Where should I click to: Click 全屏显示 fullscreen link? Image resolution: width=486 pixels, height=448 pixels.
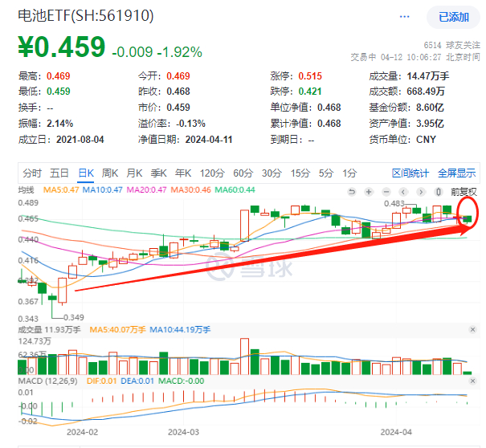point(456,173)
